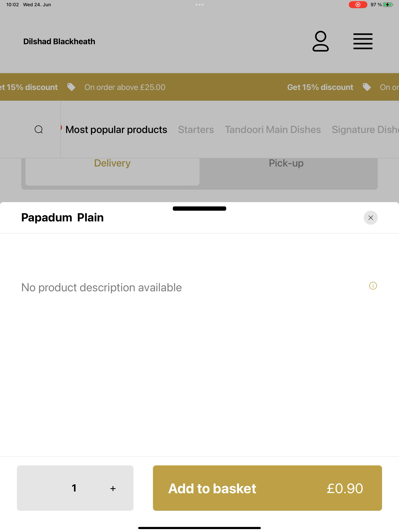
Task: Tap the battery icon in status bar
Action: (x=388, y=4)
